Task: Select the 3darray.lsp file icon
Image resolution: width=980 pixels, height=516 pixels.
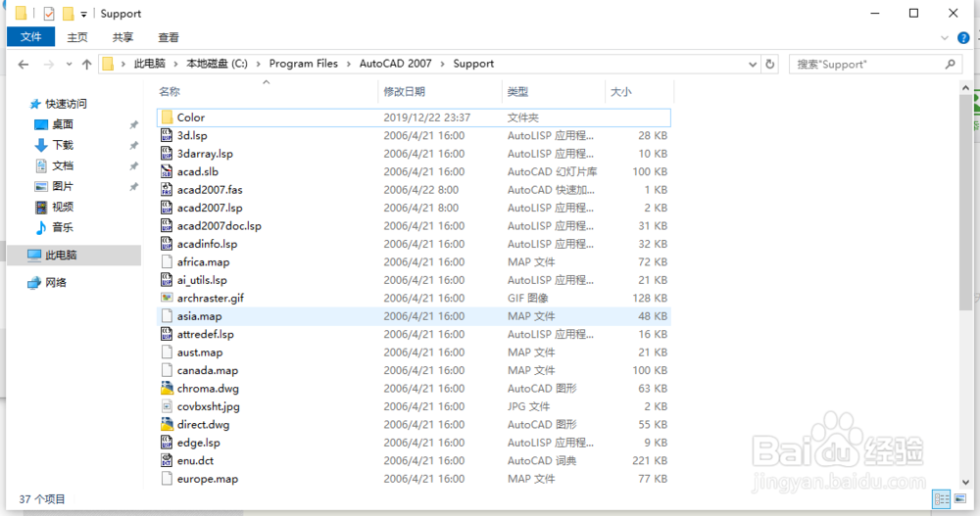Action: tap(167, 154)
